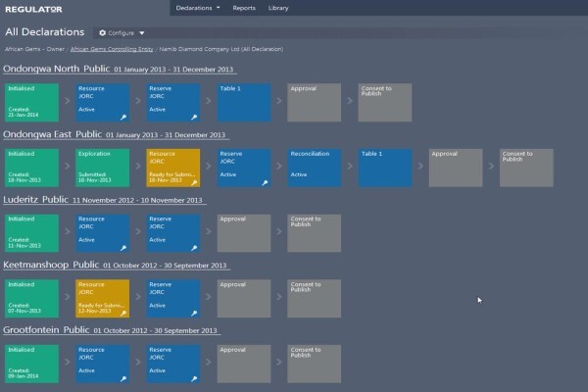Viewport: 588px width, 392px height.
Task: Select the Approval tile in Ondongwa North
Action: [315, 102]
